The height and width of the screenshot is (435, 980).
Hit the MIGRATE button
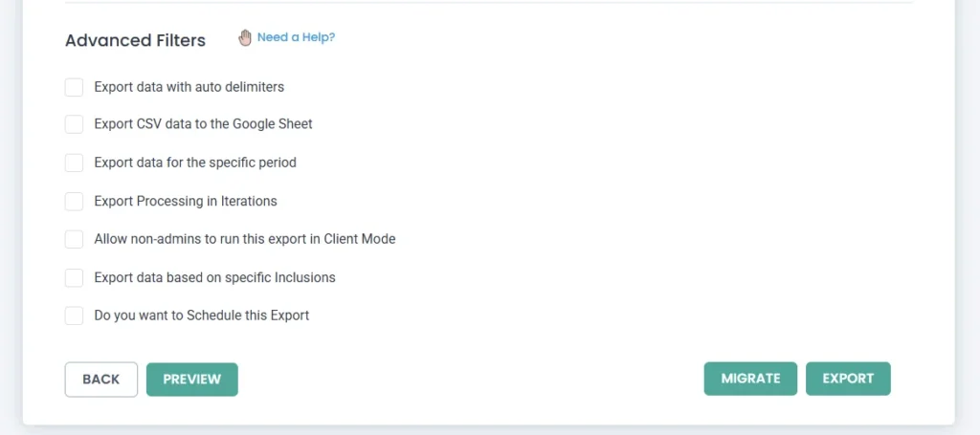(x=750, y=379)
